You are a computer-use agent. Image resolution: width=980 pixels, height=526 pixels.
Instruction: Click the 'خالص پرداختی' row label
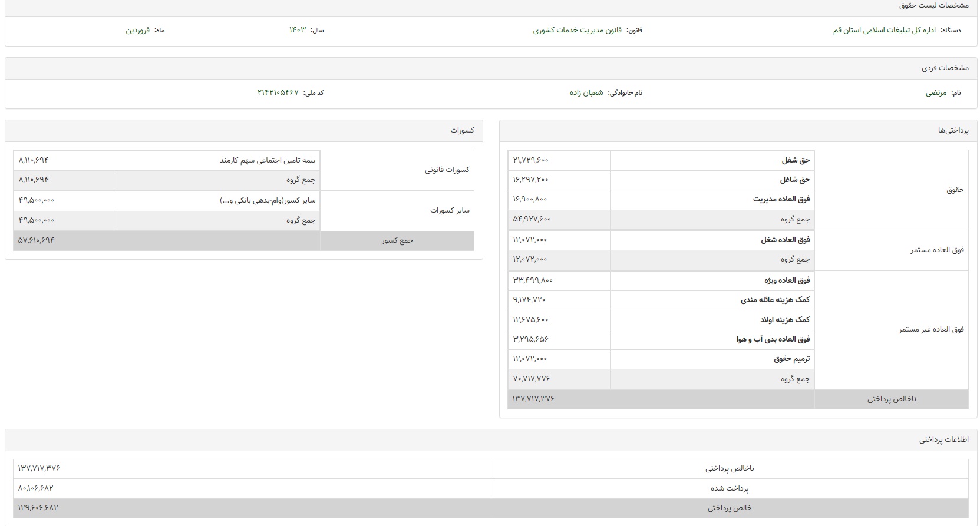tap(730, 508)
